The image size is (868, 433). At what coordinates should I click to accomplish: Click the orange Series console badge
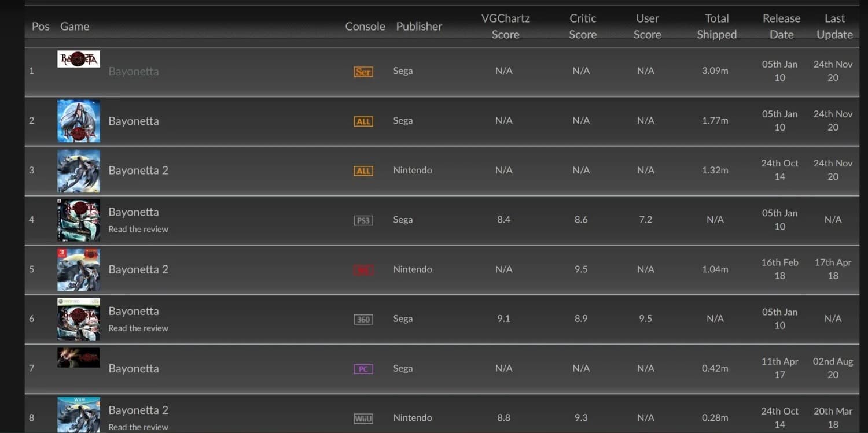coord(363,72)
